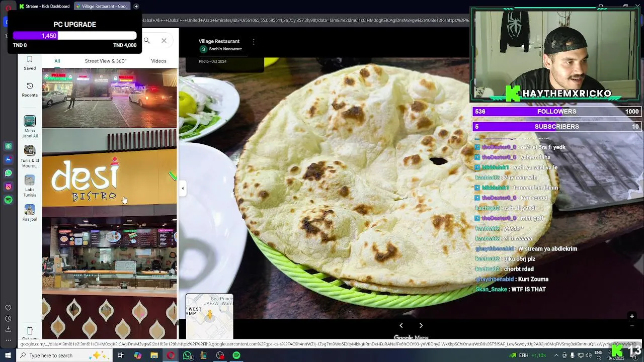Click the 'Photo - Oct 2024' date label
The image size is (644, 362).
[212, 61]
